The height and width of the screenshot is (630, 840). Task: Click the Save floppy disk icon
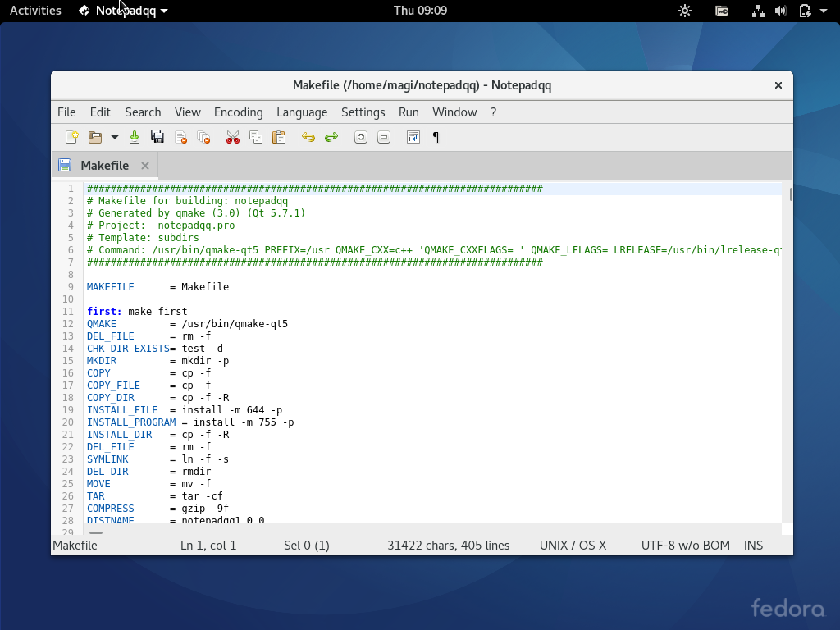(157, 137)
